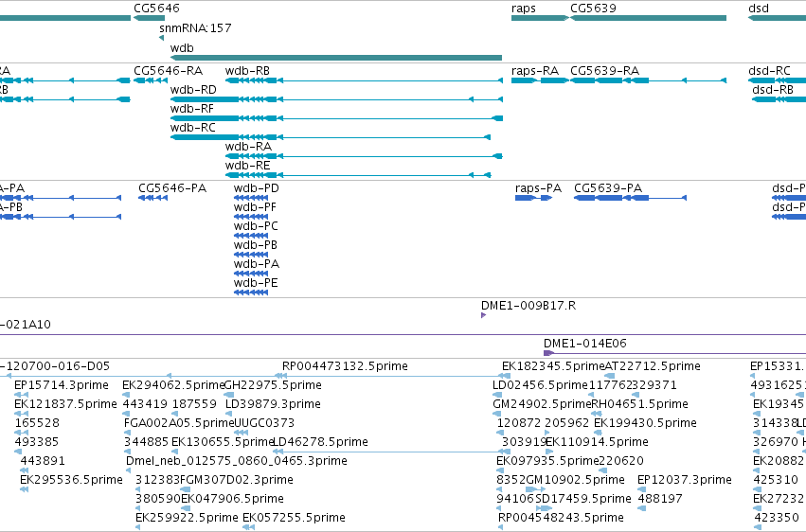806x532 pixels.
Task: Click the raps-PA protein label
Action: tap(538, 188)
